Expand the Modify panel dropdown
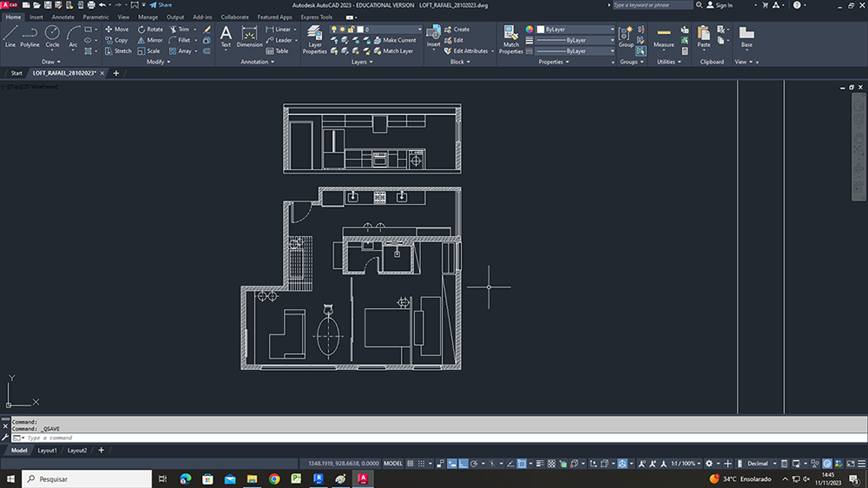 coord(158,62)
